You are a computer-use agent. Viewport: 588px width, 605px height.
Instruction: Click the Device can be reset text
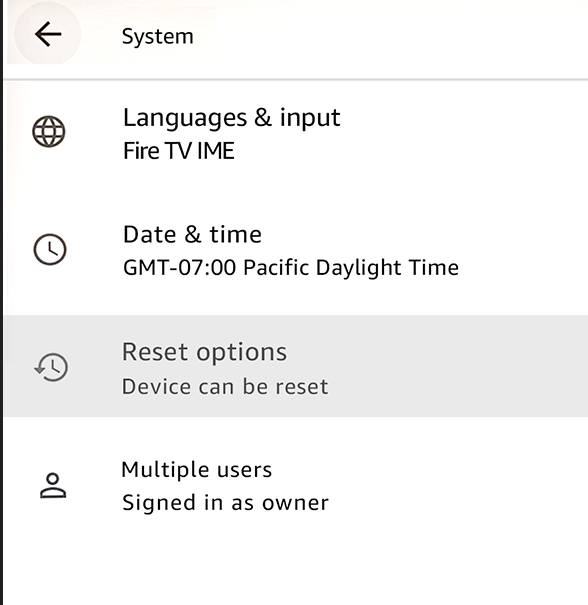click(x=225, y=387)
